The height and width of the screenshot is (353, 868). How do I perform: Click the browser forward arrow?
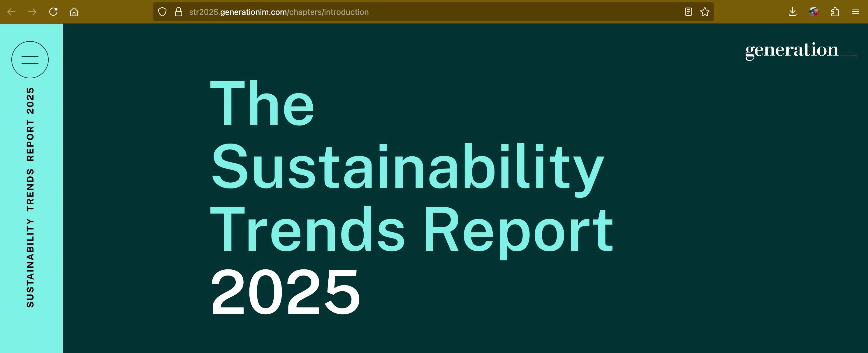(x=32, y=12)
